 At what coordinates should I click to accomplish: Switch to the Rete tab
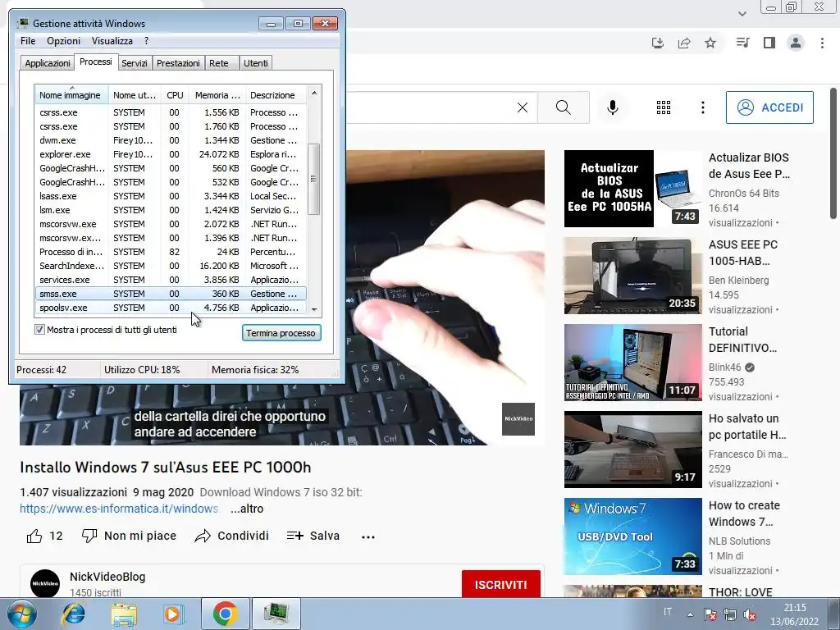[x=219, y=63]
